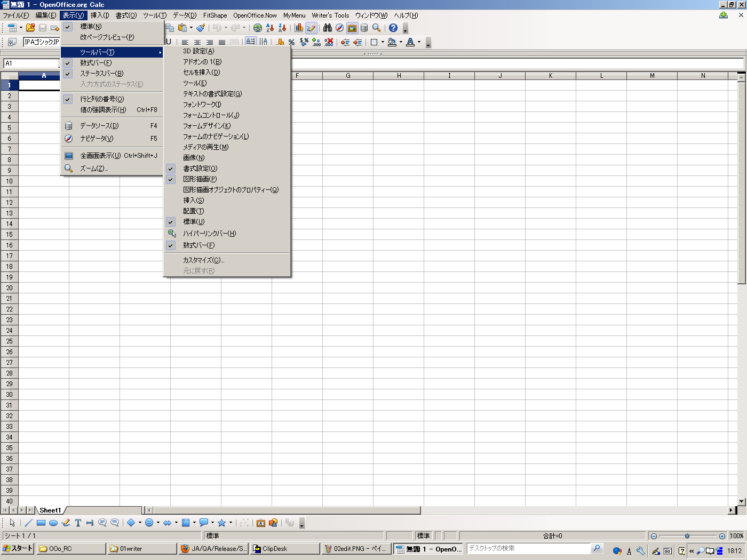Toggle 標準(N) view in 表示 menu
The image size is (747, 560).
pyautogui.click(x=112, y=27)
